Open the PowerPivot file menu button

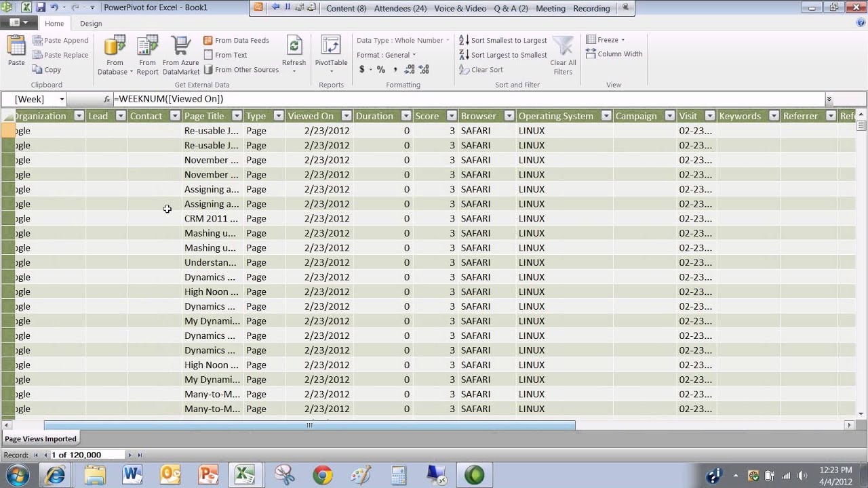click(19, 23)
